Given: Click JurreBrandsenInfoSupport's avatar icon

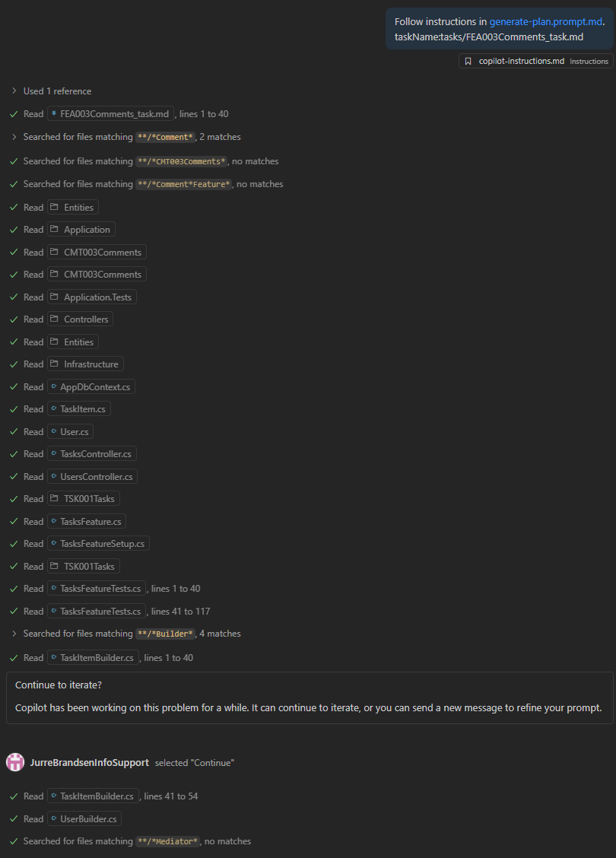Looking at the screenshot, I should coord(14,762).
